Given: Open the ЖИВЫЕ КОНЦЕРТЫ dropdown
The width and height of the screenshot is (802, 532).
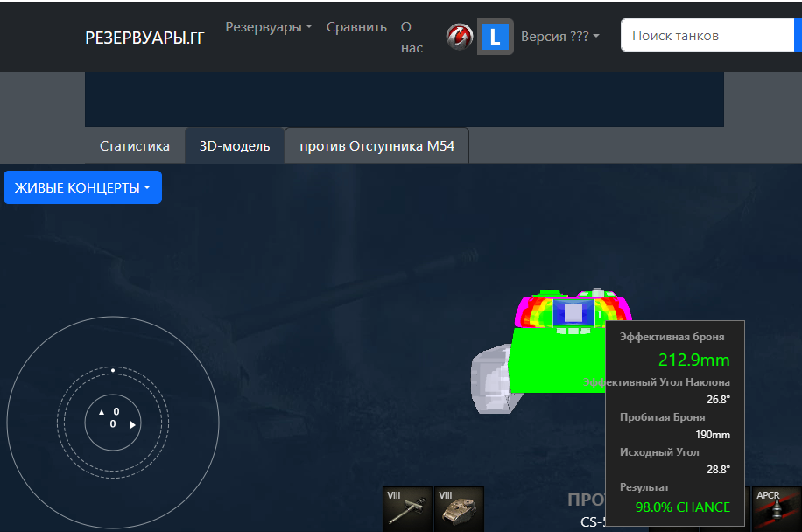Looking at the screenshot, I should 82,187.
